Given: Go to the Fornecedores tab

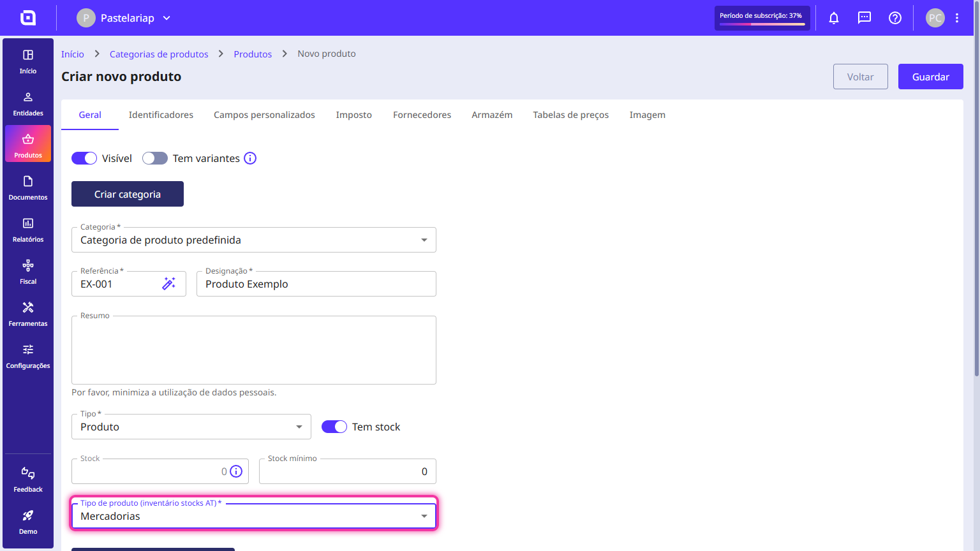Looking at the screenshot, I should tap(422, 115).
